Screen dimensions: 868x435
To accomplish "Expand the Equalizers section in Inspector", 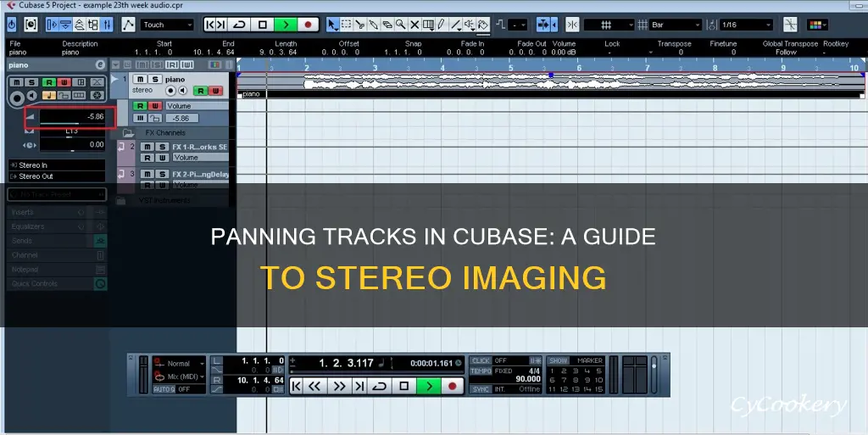I will [57, 226].
